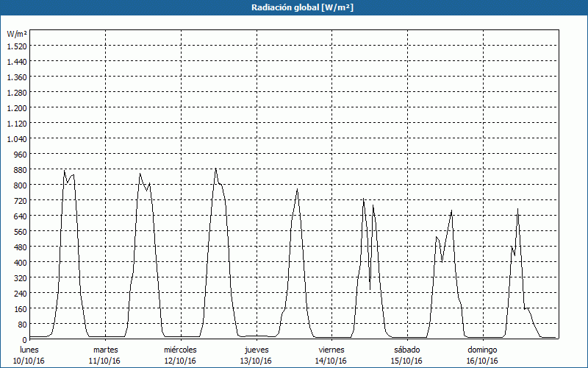This screenshot has height=368, width=588.
Task: Click the 10/10/16 date label
Action: tap(29, 361)
